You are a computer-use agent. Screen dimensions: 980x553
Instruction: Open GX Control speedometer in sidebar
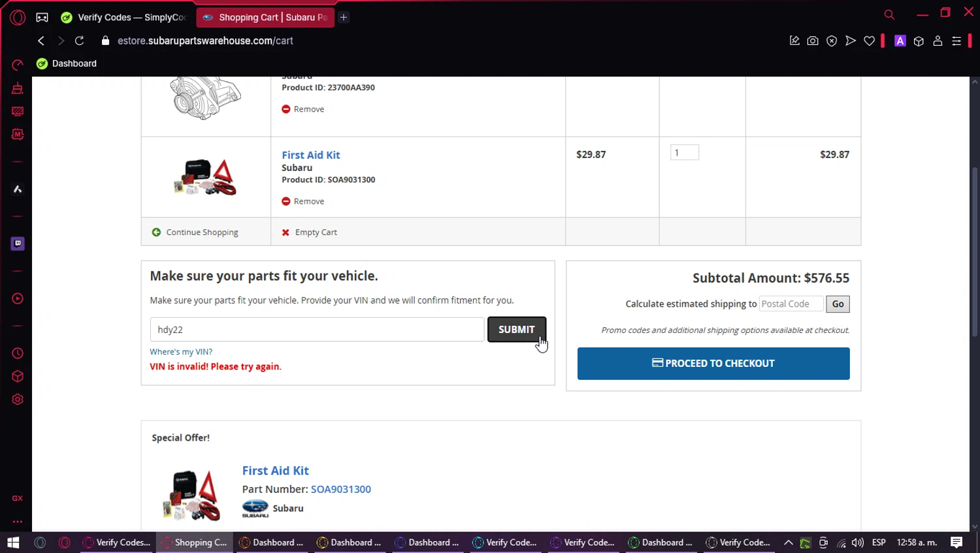[x=18, y=65]
